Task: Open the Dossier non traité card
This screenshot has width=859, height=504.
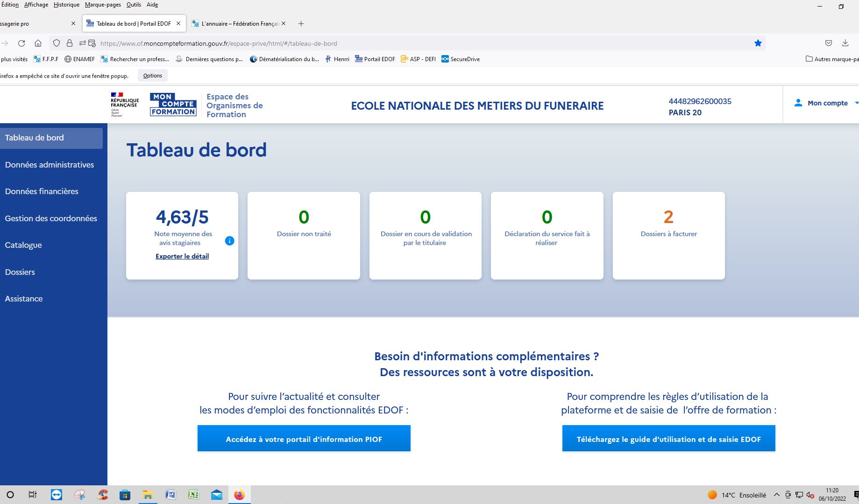Action: [x=304, y=236]
